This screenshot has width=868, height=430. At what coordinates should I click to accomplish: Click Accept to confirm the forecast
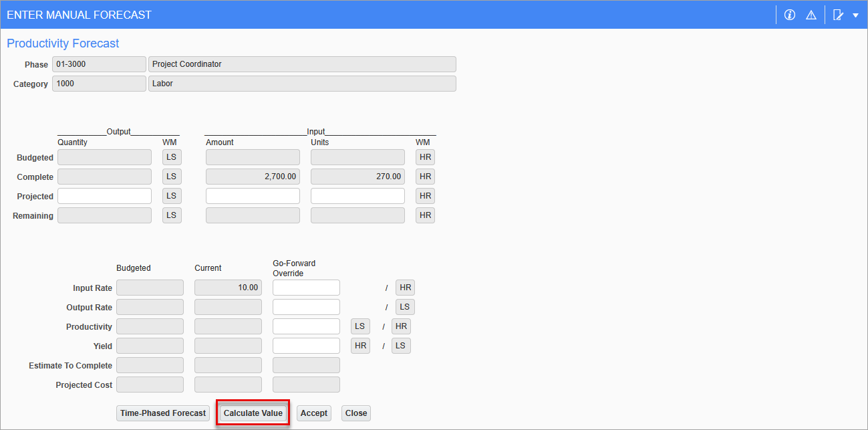[x=313, y=413]
